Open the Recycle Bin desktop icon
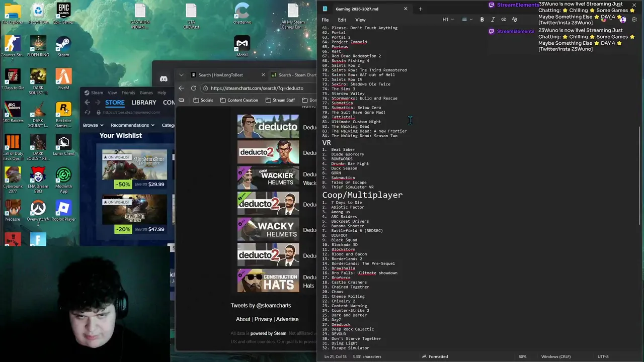 point(38,13)
